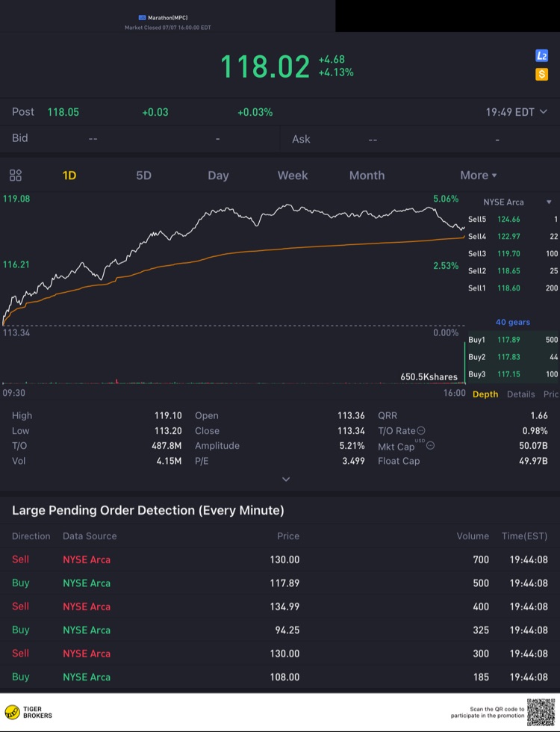The height and width of the screenshot is (732, 560).
Task: Click the Mkt Cap currency info icon
Action: (x=430, y=445)
